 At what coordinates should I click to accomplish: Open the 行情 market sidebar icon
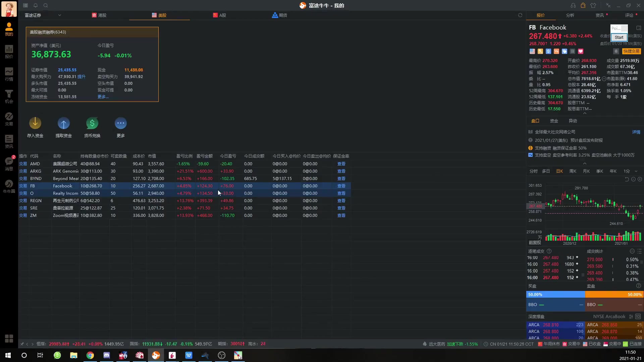[9, 74]
